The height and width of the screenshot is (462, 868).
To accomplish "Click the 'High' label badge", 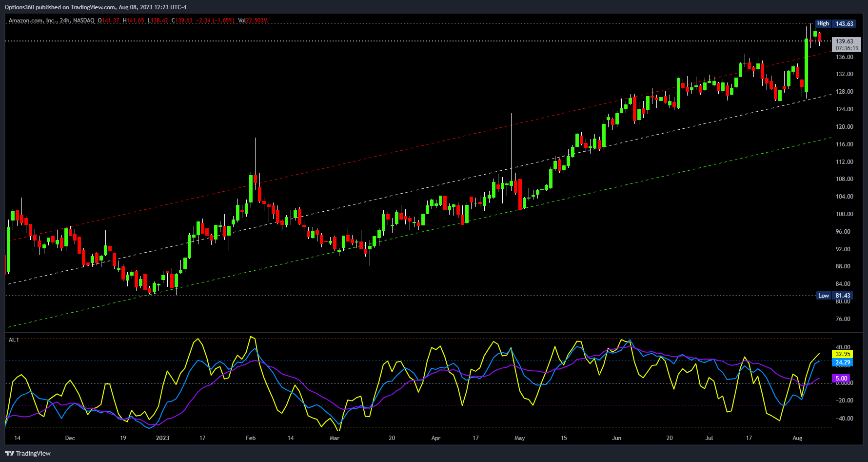I will pos(823,23).
